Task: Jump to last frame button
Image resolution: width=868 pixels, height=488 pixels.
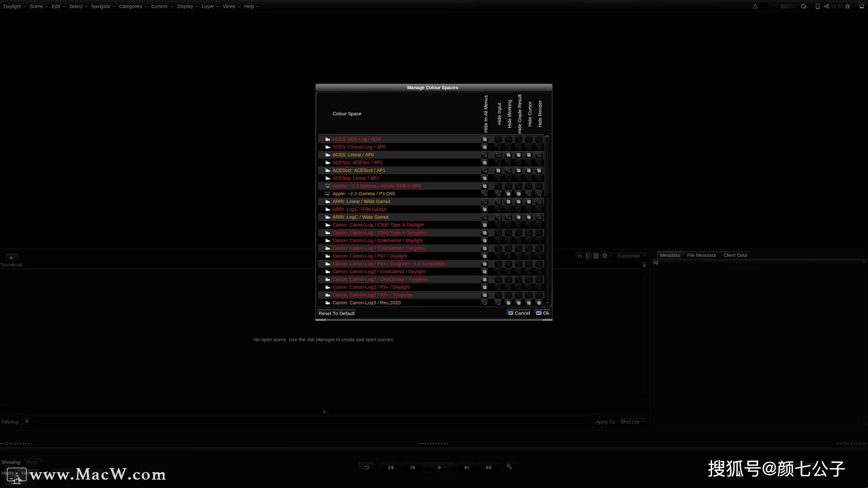Action: point(489,468)
